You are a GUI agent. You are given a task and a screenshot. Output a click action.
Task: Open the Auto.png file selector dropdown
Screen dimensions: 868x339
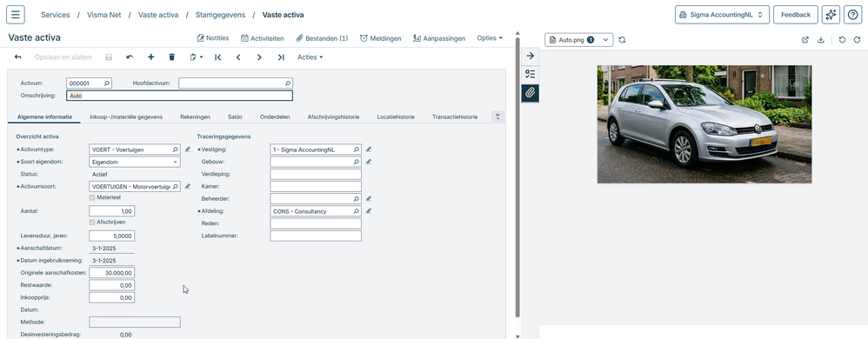(x=578, y=40)
